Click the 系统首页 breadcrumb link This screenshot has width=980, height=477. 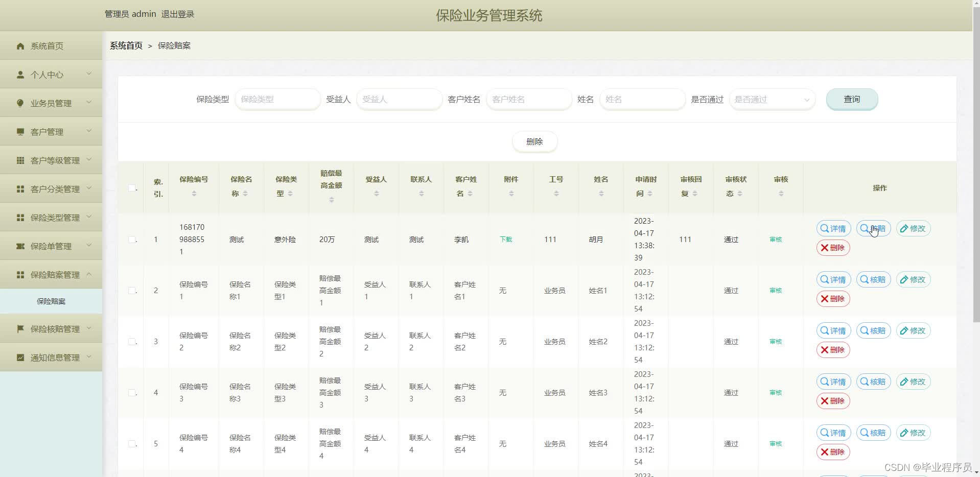(126, 45)
